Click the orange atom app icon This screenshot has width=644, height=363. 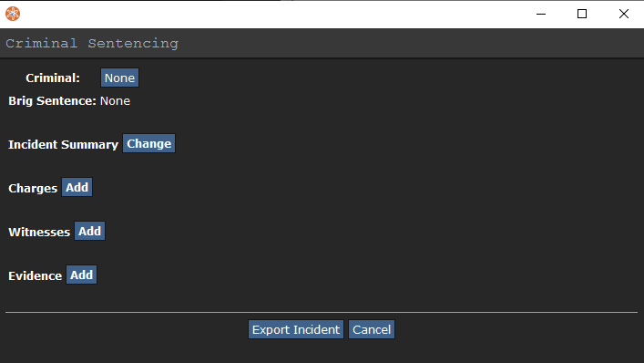point(13,14)
